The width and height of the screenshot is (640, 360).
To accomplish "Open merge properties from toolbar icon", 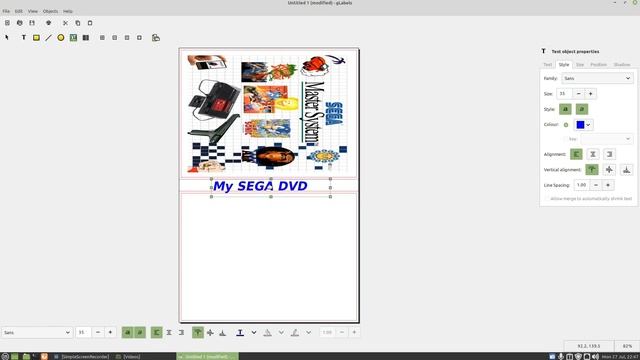I will click(x=156, y=38).
